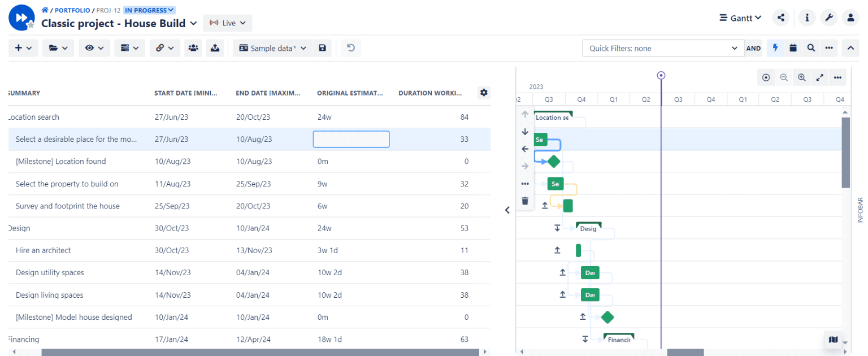Open the wrench configuration icon
Image resolution: width=868 pixels, height=356 pixels.
(829, 18)
